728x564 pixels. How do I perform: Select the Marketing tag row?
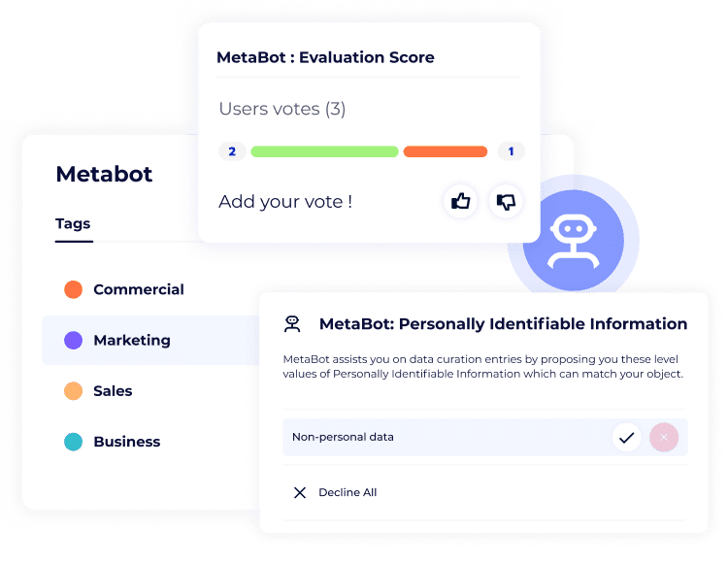(x=146, y=341)
